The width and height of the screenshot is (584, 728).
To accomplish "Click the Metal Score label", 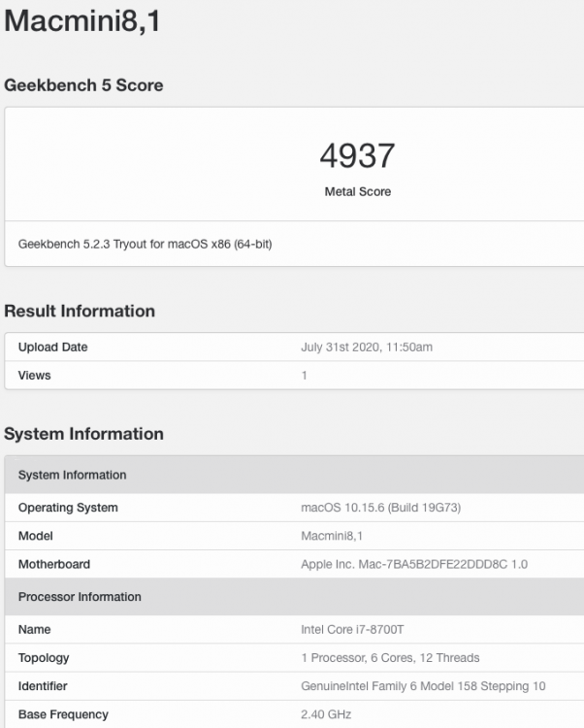I will [358, 191].
